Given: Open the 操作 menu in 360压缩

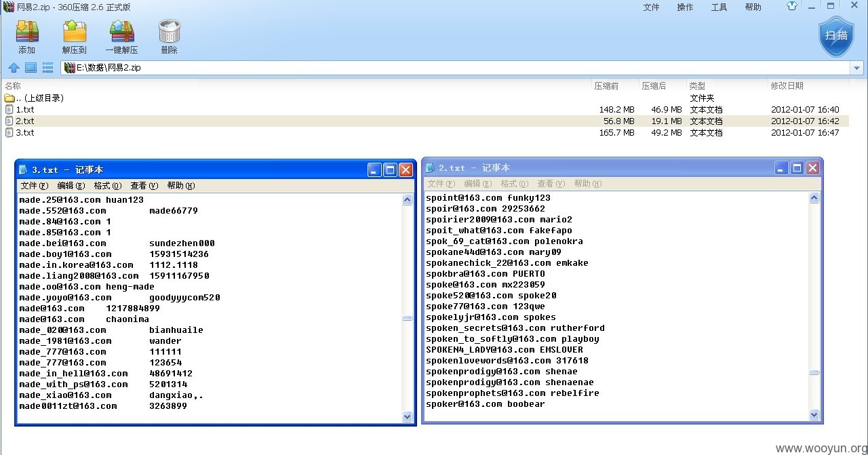Looking at the screenshot, I should pos(685,7).
